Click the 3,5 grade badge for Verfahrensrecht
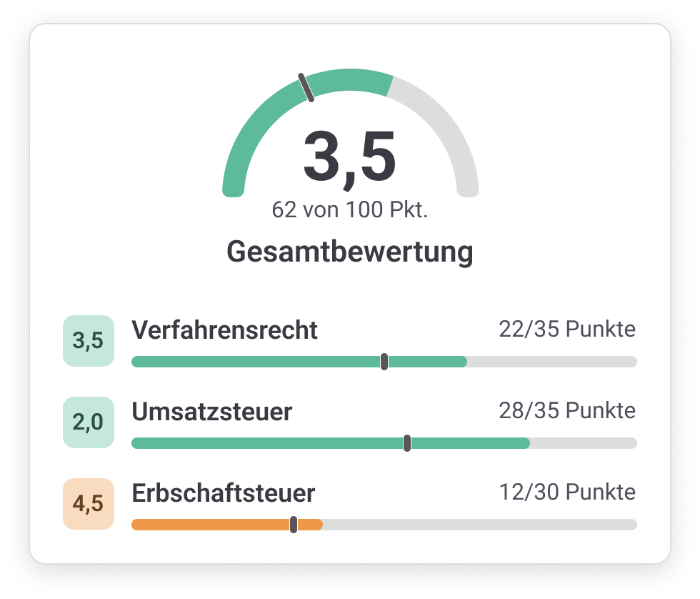This screenshot has width=700, height=599. (x=89, y=341)
